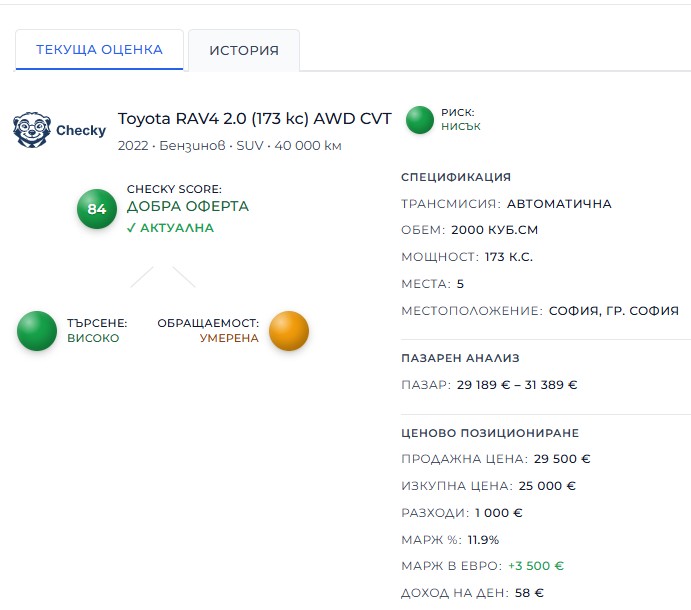Click the orange ОБРАЩАЕМОСТ indicator ball
Image resolution: width=691 pixels, height=610 pixels.
coord(289,331)
